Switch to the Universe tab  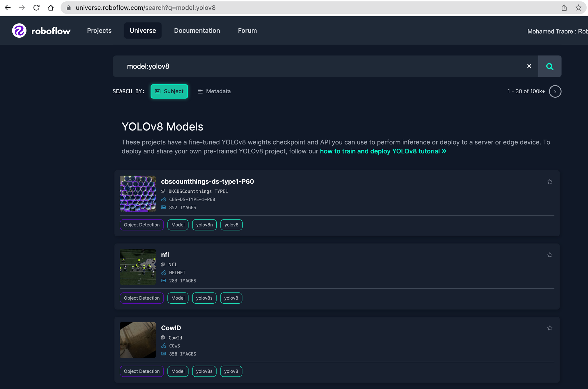143,30
